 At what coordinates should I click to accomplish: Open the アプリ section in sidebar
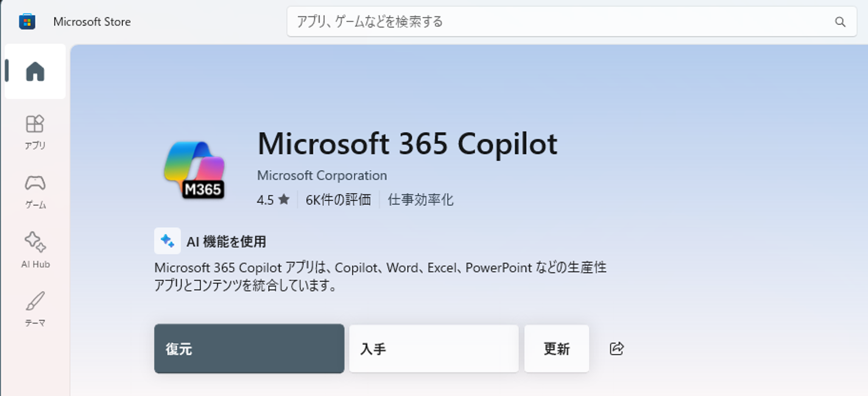pyautogui.click(x=35, y=132)
